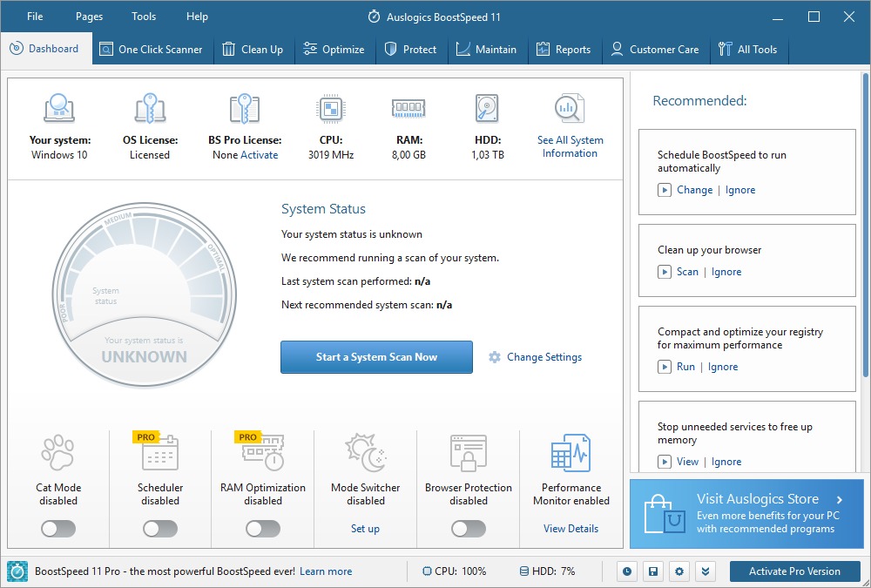Click Scan under Clean up your browser

tap(687, 272)
